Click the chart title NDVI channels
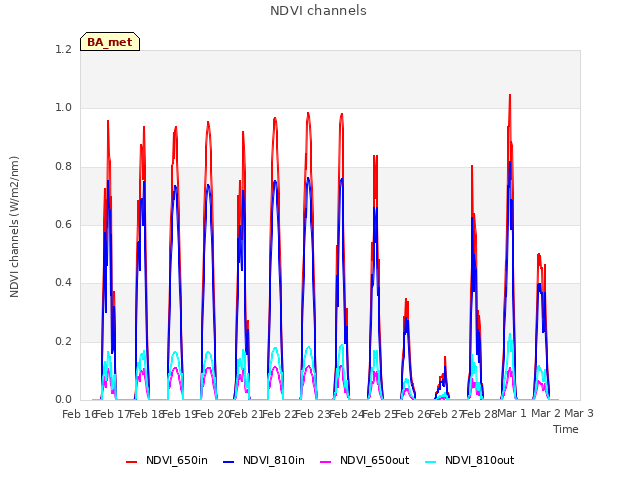The height and width of the screenshot is (480, 640). click(318, 11)
